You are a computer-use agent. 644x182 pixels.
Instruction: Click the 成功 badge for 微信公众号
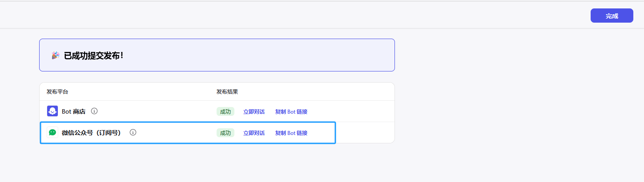[x=225, y=133]
